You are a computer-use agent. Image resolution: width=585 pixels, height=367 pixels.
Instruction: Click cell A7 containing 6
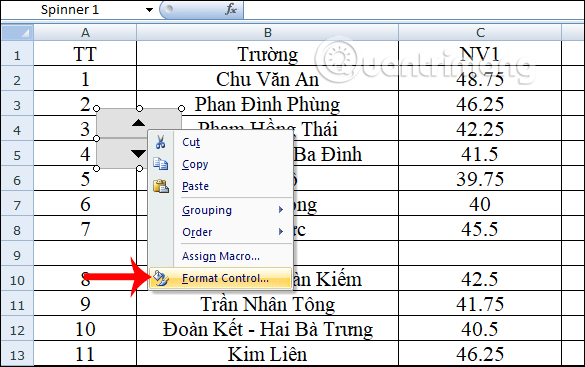point(85,203)
